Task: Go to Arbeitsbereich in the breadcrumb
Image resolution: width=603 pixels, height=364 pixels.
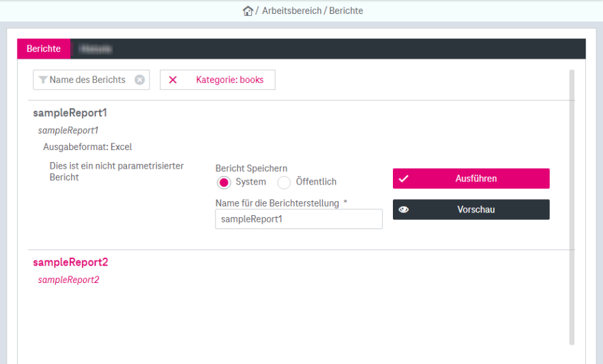Action: 291,11
